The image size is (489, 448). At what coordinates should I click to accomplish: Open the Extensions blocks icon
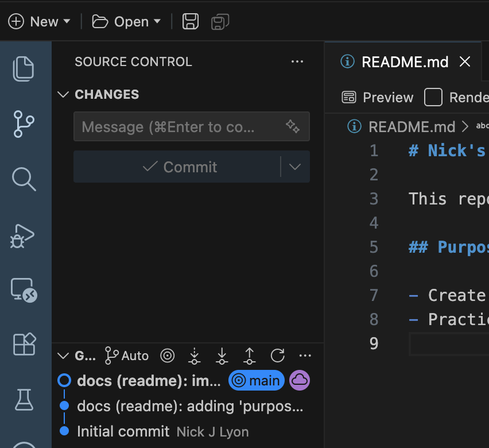pos(24,344)
